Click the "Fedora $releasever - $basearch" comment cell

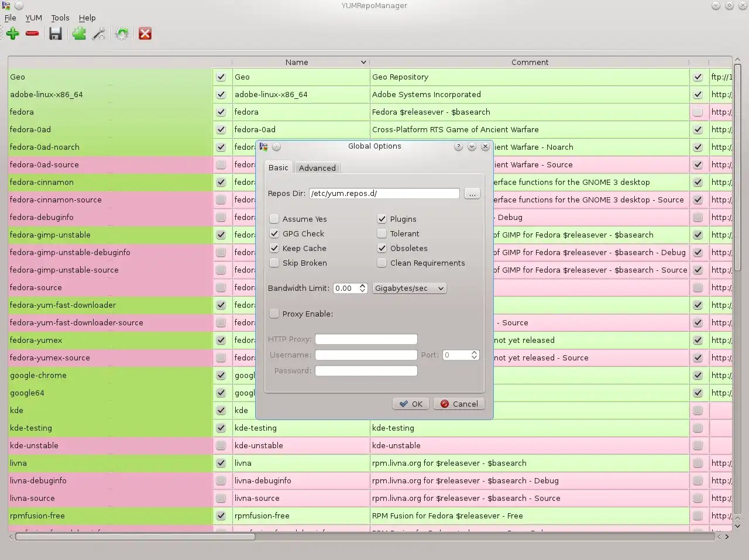(x=530, y=112)
